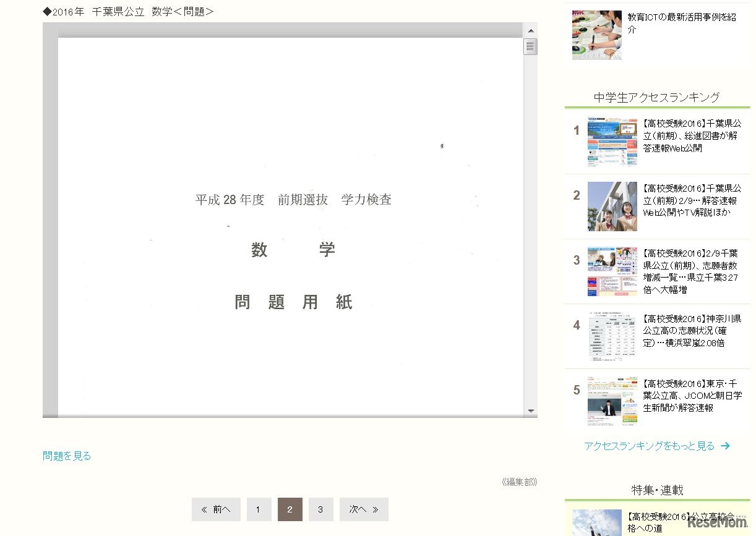The width and height of the screenshot is (756, 536).
Task: Click the 教育ICT article thumbnail image
Action: point(596,35)
